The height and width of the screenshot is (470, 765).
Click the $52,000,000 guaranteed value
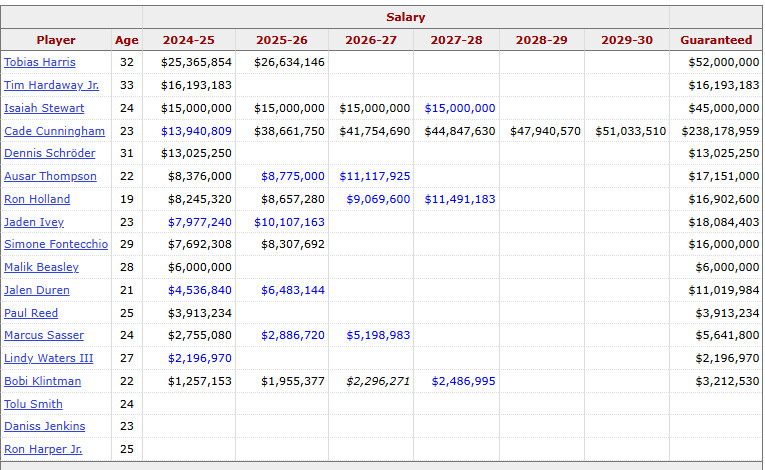[724, 62]
